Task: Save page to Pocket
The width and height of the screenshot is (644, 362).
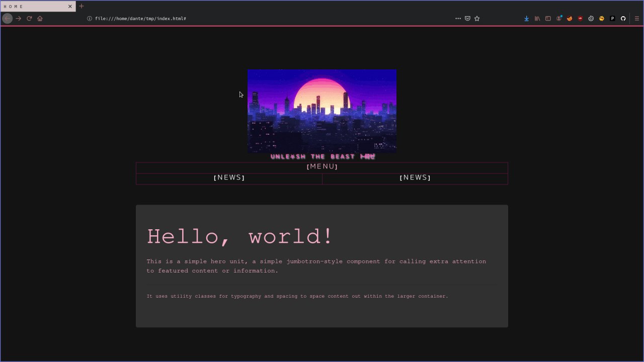Action: [x=467, y=19]
